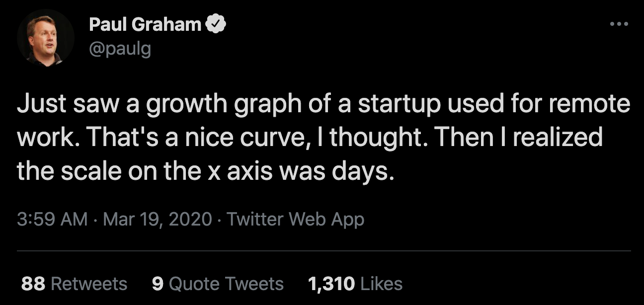View the 88 Retweets list

(74, 284)
